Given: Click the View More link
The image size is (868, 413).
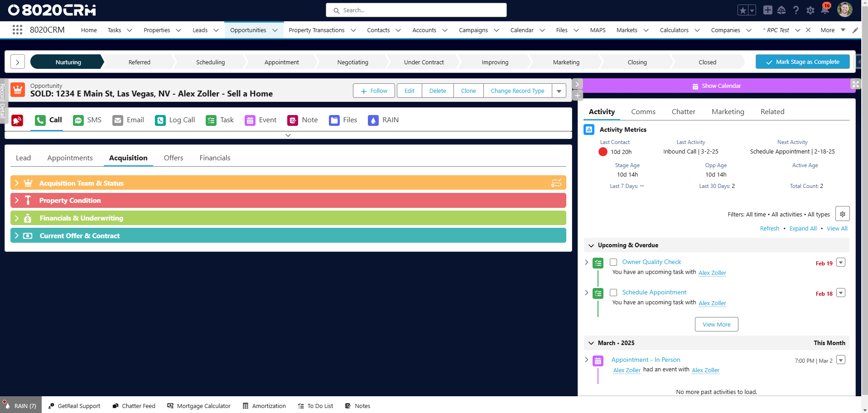Looking at the screenshot, I should (716, 324).
